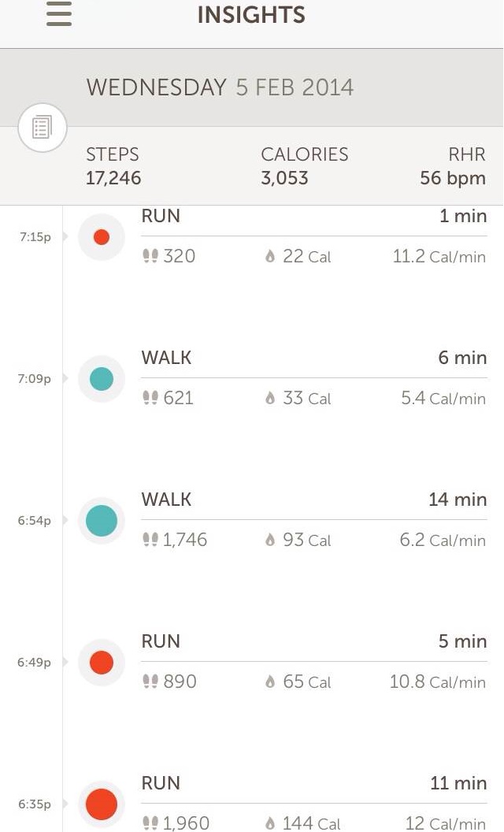Select the Wednesday 5 Feb 2014 date header
This screenshot has height=832, width=504.
click(220, 87)
